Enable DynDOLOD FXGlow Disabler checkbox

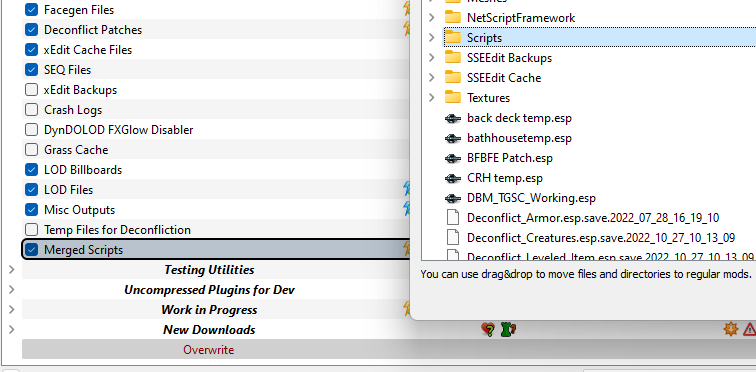pos(31,130)
